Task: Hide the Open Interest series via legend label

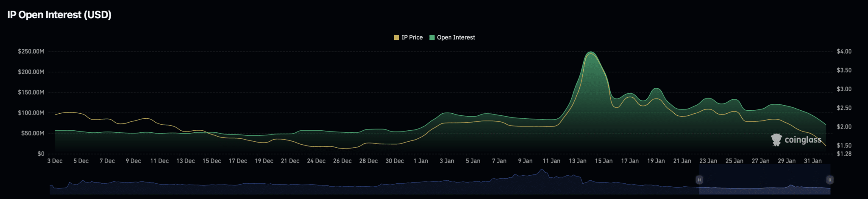Action: (456, 37)
